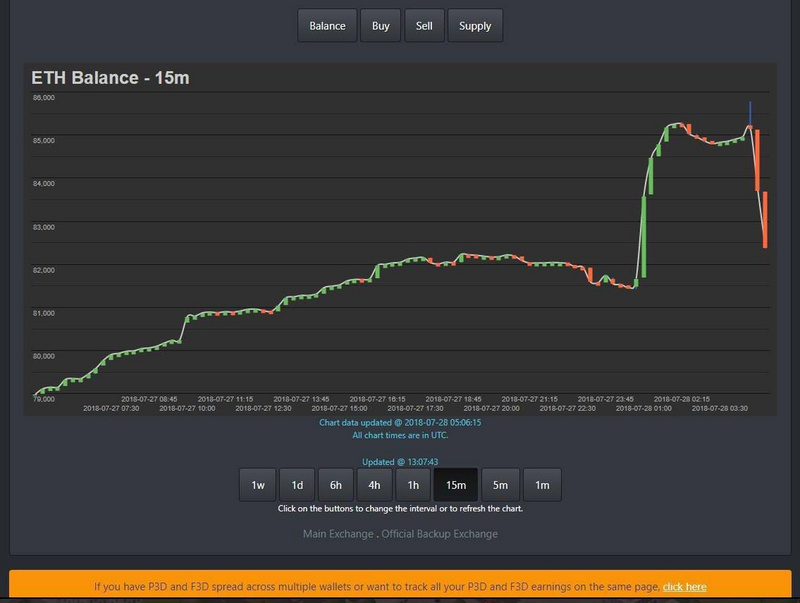Change chart interval to 1d
Image resolution: width=800 pixels, height=603 pixels.
[297, 485]
